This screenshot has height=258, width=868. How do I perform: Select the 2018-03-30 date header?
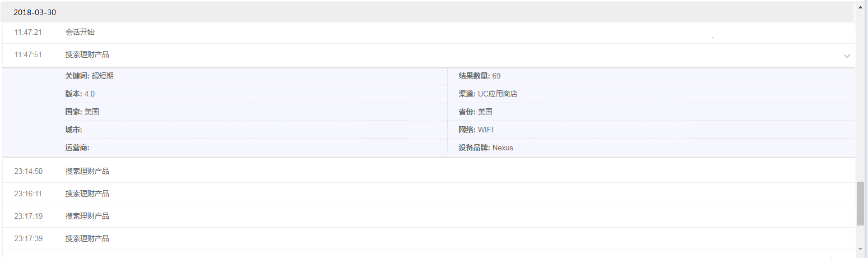(35, 12)
